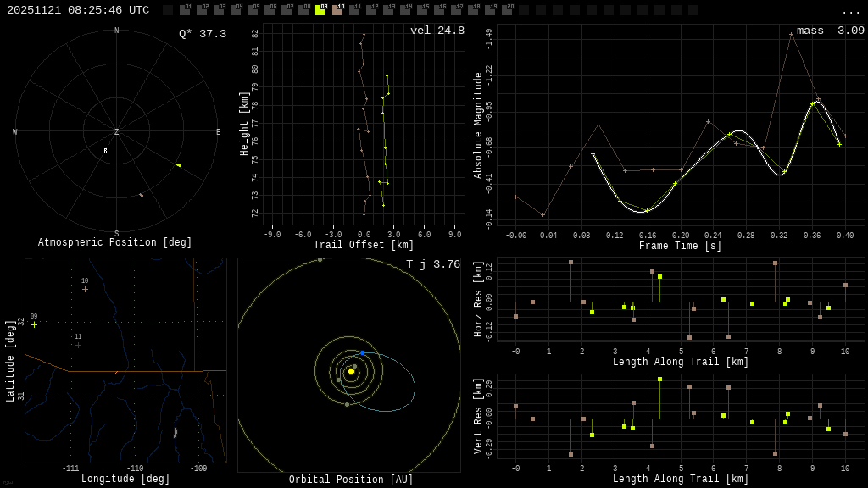
Task: Click station 09 yellow cross on map
Action: click(34, 324)
